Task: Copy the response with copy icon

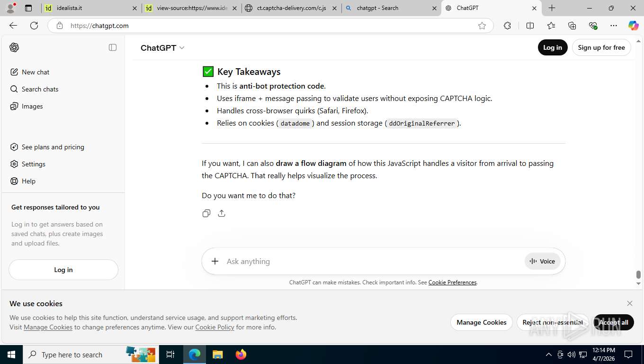Action: (x=206, y=213)
